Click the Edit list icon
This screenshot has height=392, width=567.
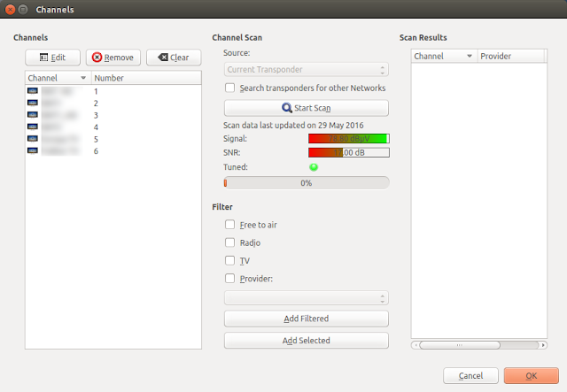[x=43, y=58]
